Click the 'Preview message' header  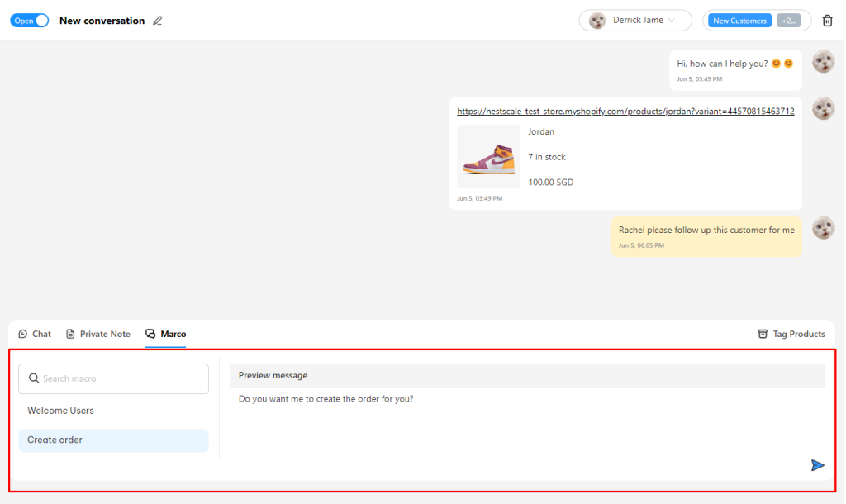pos(527,376)
